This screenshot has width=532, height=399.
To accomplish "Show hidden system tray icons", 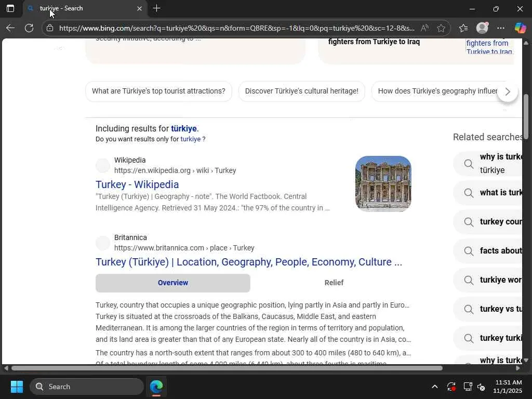I will [x=435, y=387].
